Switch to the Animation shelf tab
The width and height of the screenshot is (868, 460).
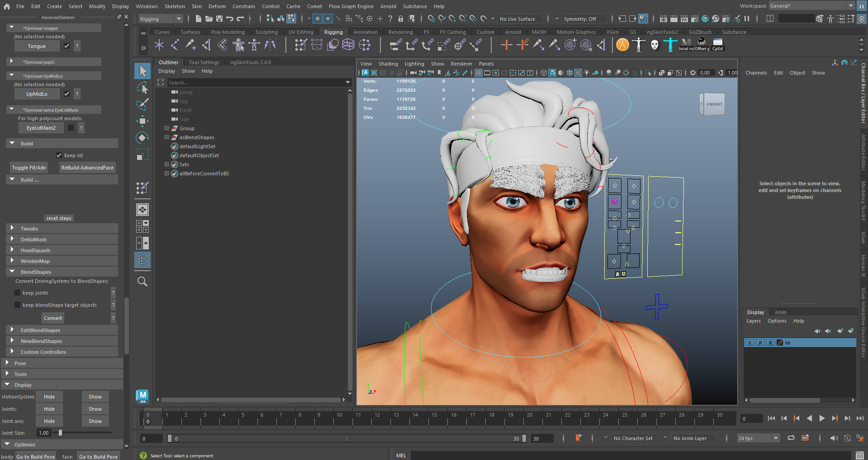tap(365, 32)
